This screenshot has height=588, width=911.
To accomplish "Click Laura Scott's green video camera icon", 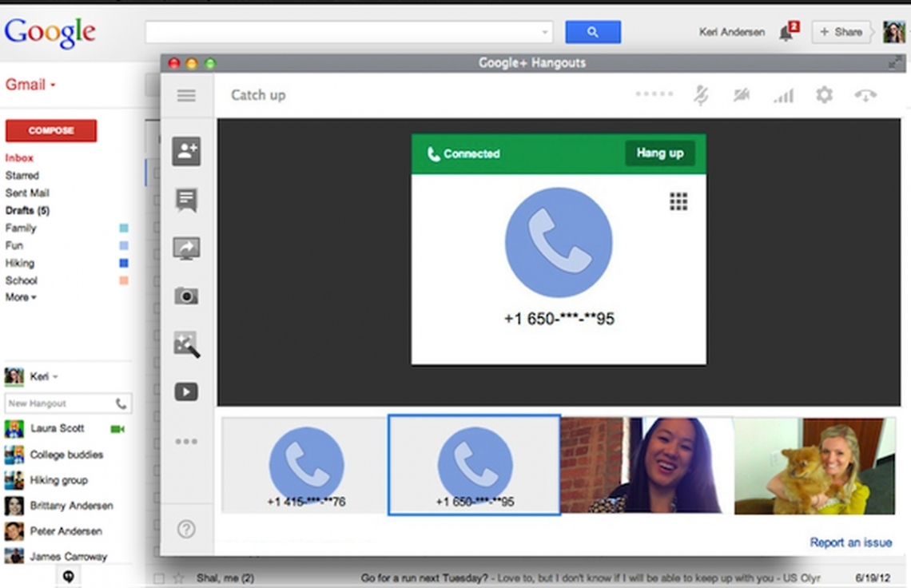I will coord(117,429).
